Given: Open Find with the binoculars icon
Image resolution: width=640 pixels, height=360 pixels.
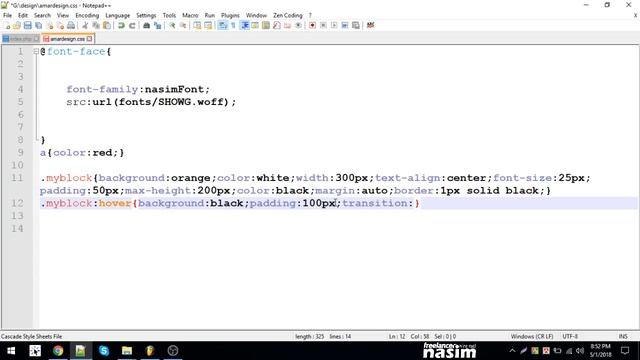Looking at the screenshot, I should pyautogui.click(x=146, y=25).
